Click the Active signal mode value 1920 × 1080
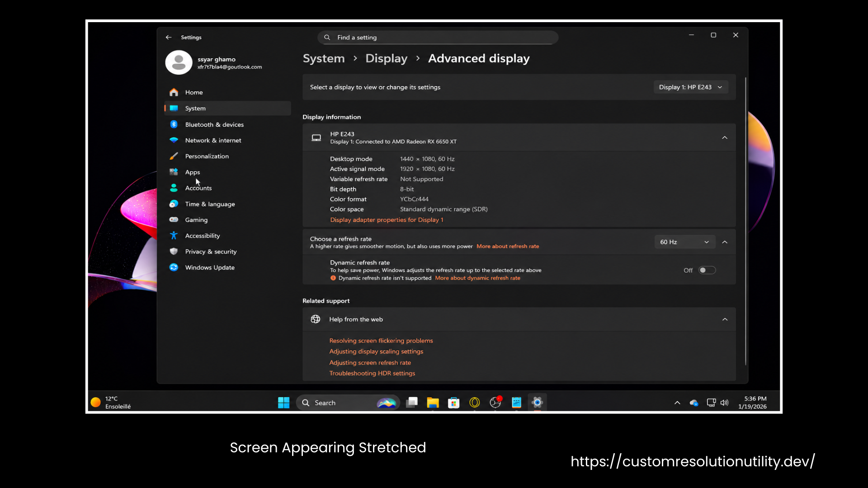This screenshot has width=868, height=488. pyautogui.click(x=427, y=169)
